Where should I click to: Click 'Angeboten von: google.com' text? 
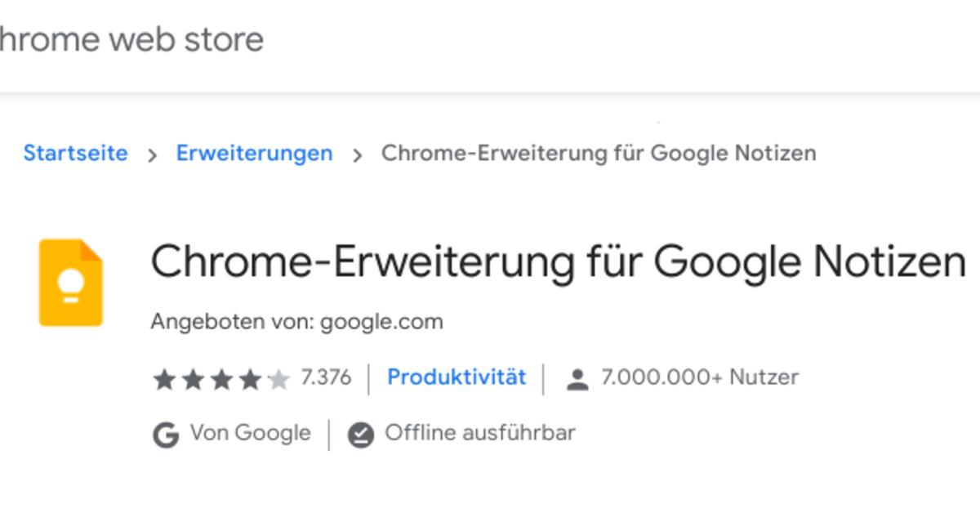pyautogui.click(x=296, y=321)
